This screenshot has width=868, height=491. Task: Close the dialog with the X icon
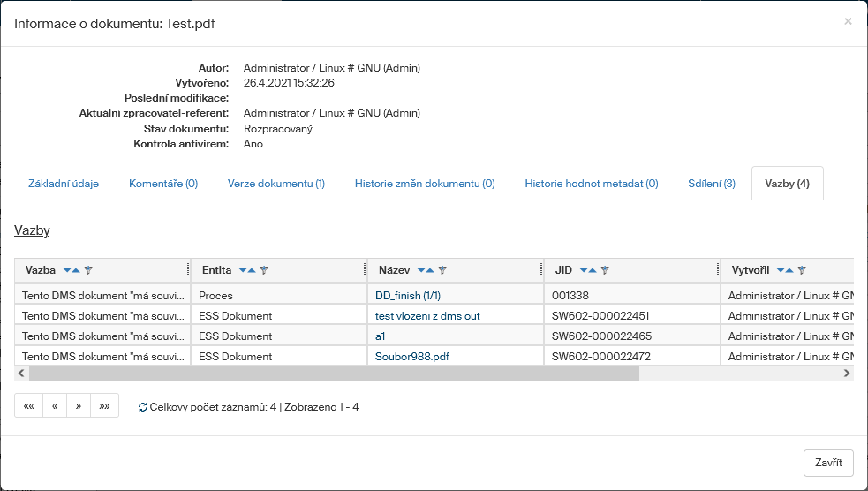click(x=848, y=21)
